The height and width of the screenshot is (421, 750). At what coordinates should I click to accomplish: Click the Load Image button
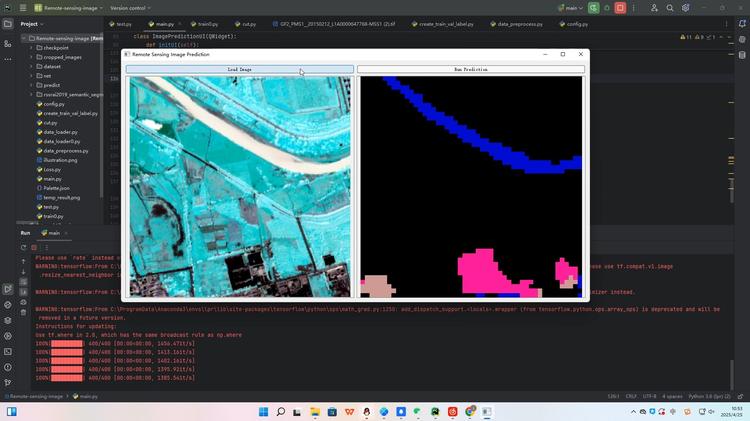tap(240, 69)
